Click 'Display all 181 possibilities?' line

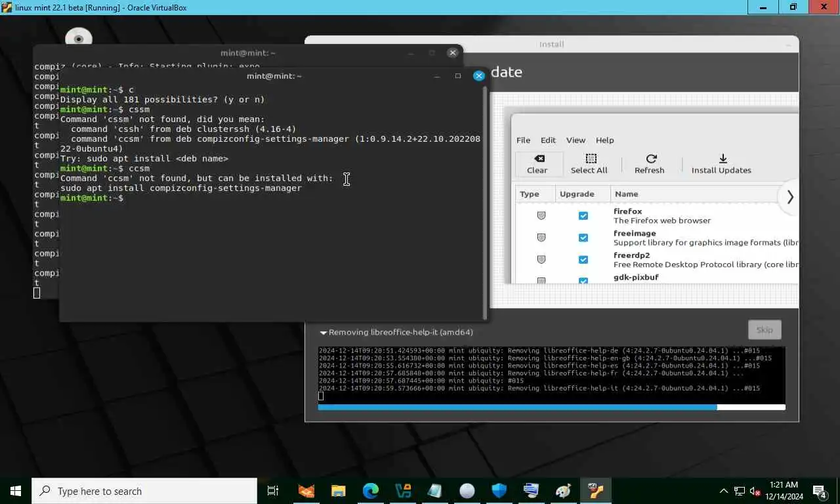(x=162, y=100)
